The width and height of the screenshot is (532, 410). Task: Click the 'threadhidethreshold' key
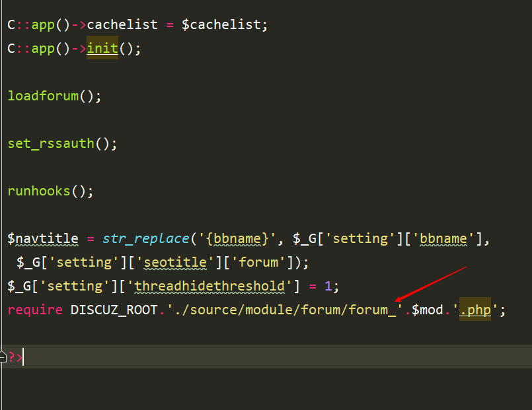[209, 286]
